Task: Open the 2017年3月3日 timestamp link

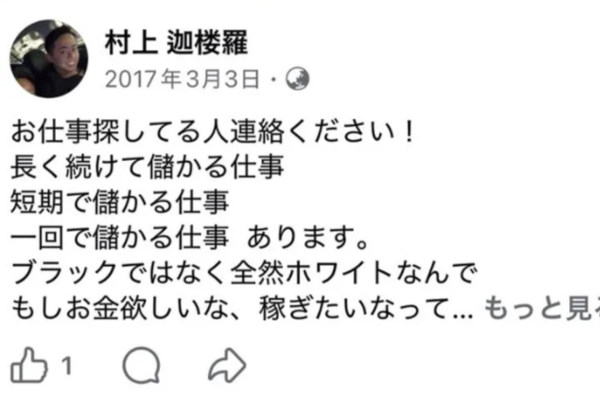Action: (182, 79)
